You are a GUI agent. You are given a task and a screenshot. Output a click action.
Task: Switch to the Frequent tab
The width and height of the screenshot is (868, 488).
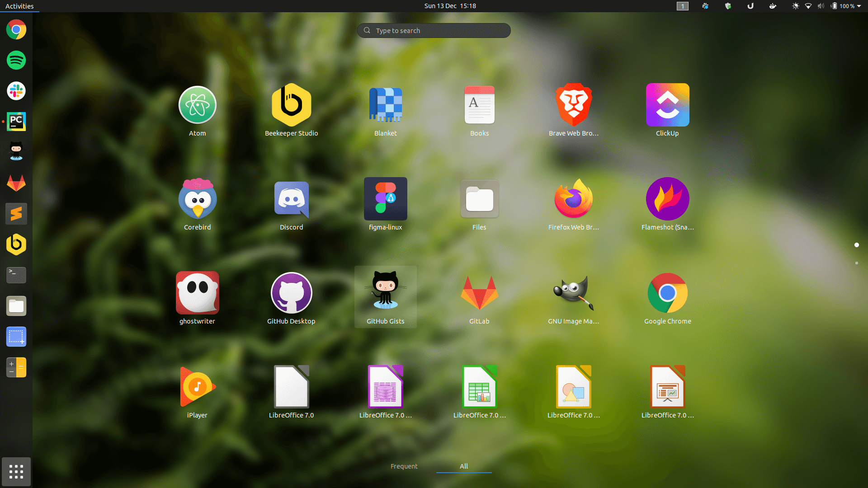tap(404, 466)
